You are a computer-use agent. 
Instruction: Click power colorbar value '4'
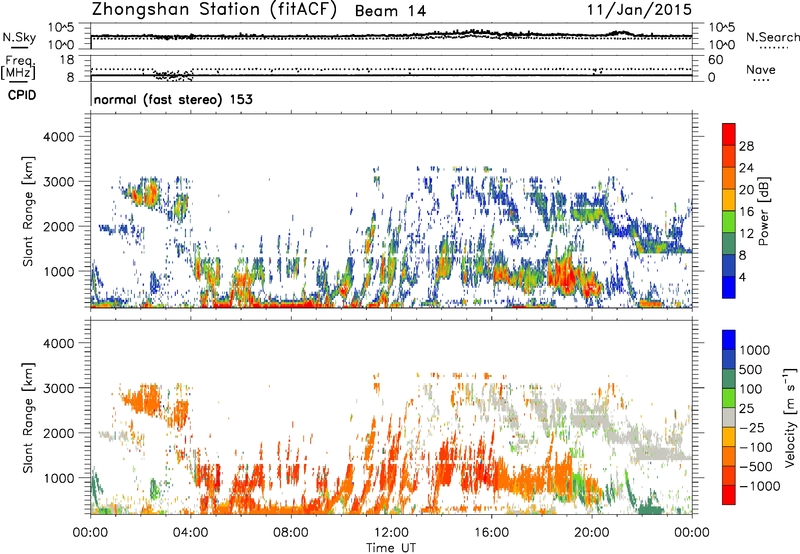pos(742,277)
